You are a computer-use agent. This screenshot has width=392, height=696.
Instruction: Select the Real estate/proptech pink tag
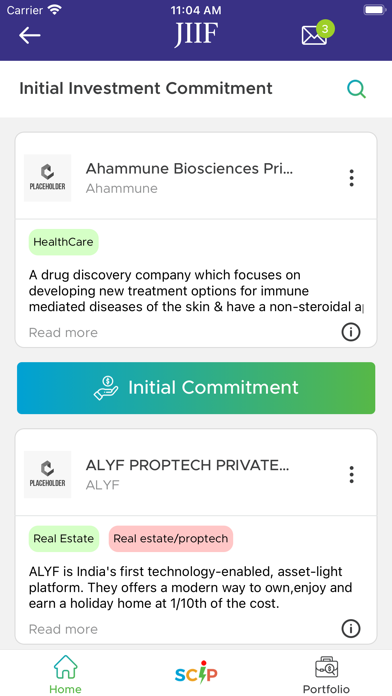[170, 538]
